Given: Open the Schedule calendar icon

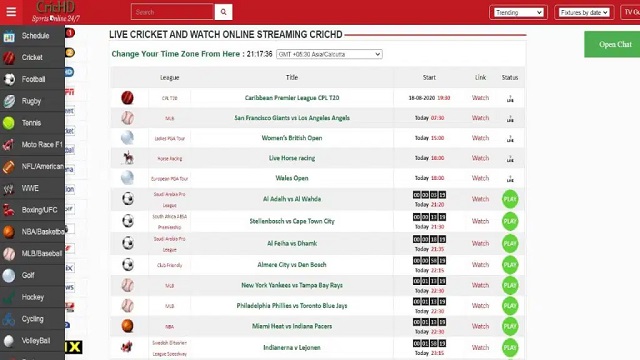Looking at the screenshot, I should pos(9,36).
